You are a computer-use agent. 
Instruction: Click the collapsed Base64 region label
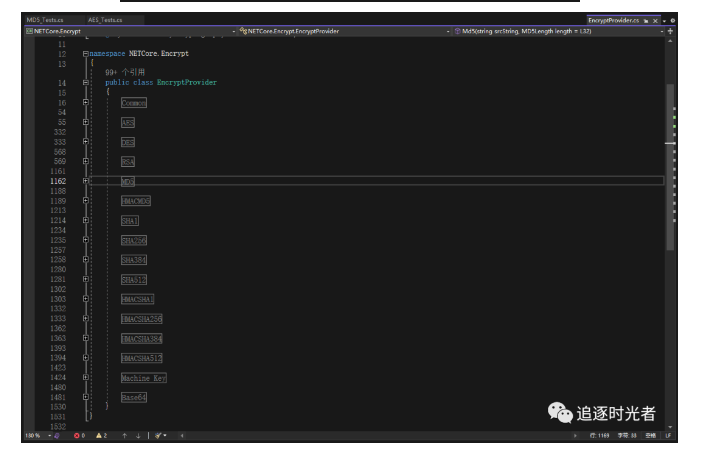(134, 398)
